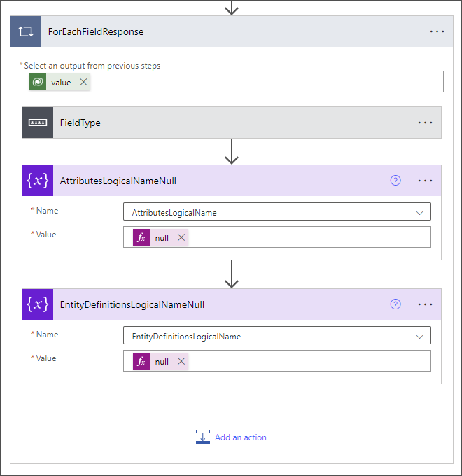Open the EntityDefinitionsLogicalName name dropdown
Screen dimensions: 462x476
tap(276, 335)
